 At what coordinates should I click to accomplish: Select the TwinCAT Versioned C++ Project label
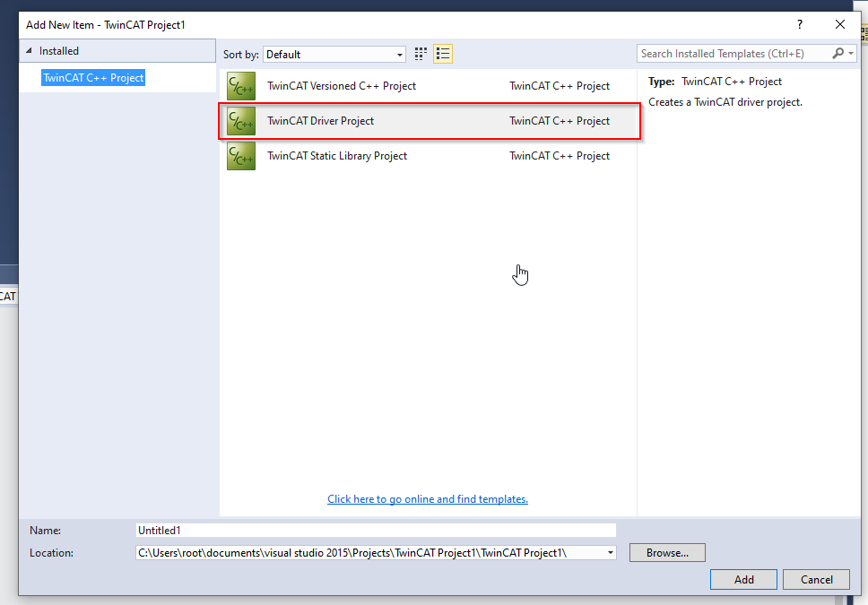click(342, 86)
